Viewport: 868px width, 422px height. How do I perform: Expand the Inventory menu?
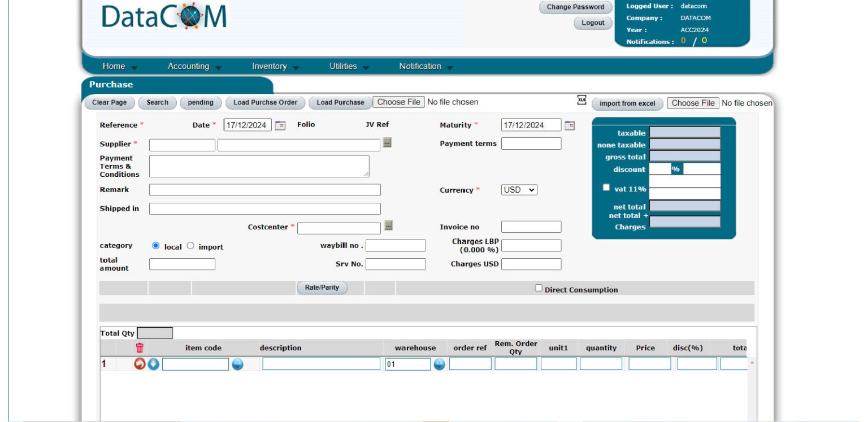[x=270, y=66]
